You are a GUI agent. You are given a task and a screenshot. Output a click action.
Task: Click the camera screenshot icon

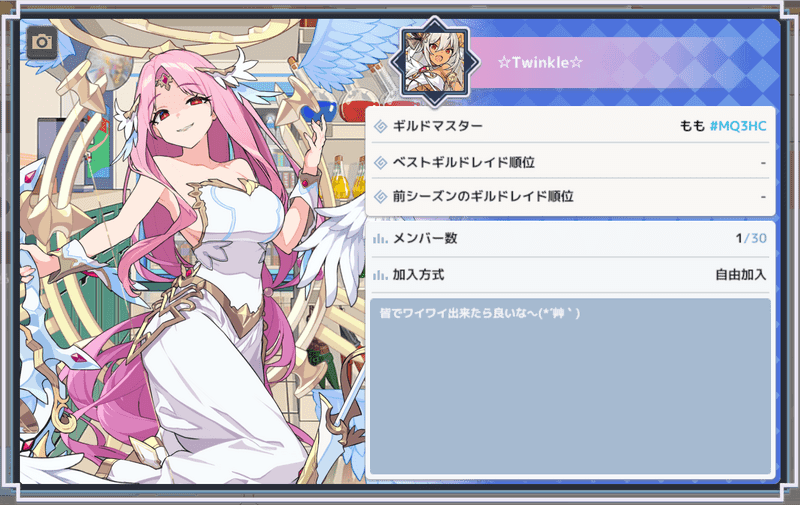coord(42,41)
